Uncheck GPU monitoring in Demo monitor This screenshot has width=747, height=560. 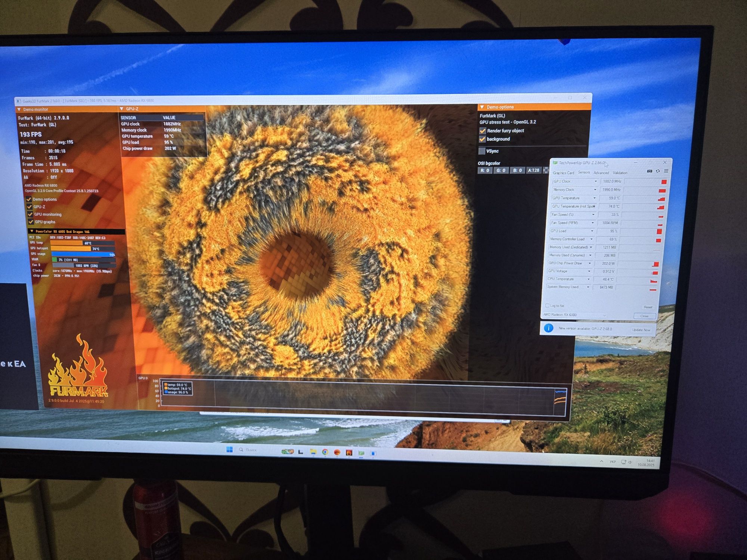30,214
